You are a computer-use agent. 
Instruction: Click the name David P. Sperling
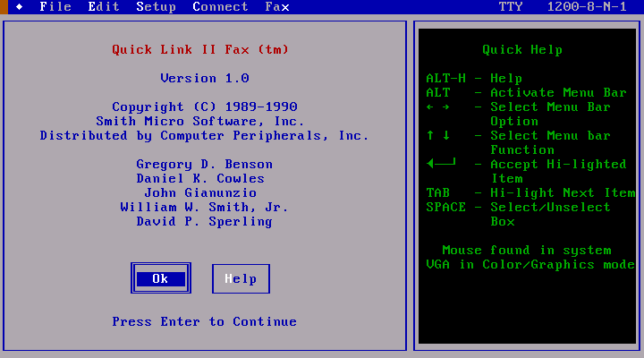tap(205, 222)
